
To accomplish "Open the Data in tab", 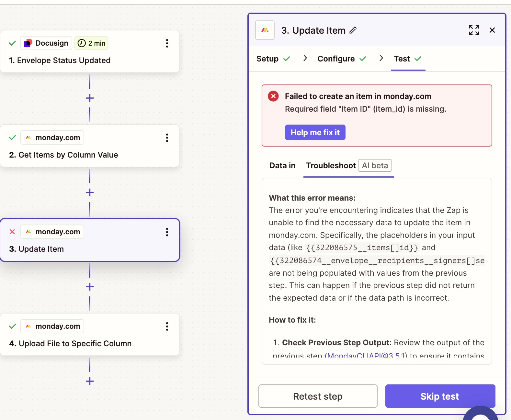I will point(282,166).
